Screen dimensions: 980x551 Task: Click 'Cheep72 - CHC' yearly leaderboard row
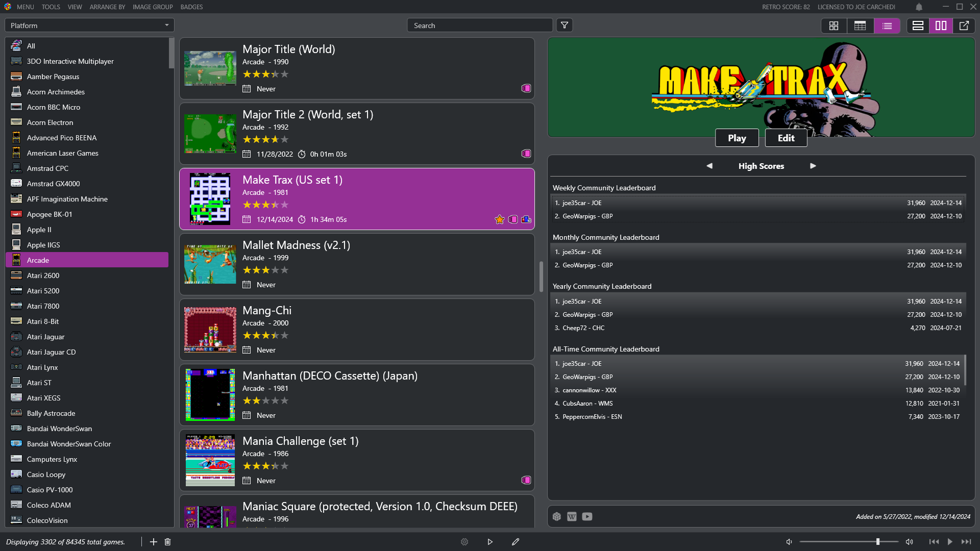click(x=758, y=328)
